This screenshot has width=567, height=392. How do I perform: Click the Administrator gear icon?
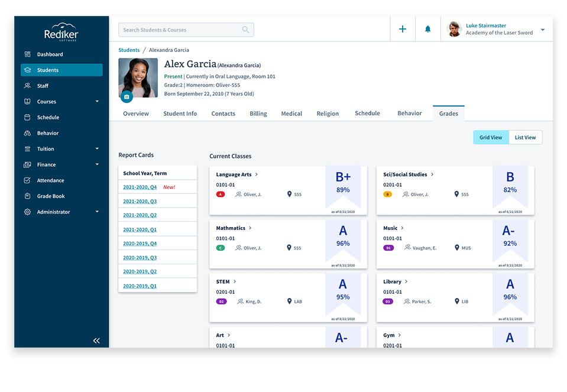(27, 212)
